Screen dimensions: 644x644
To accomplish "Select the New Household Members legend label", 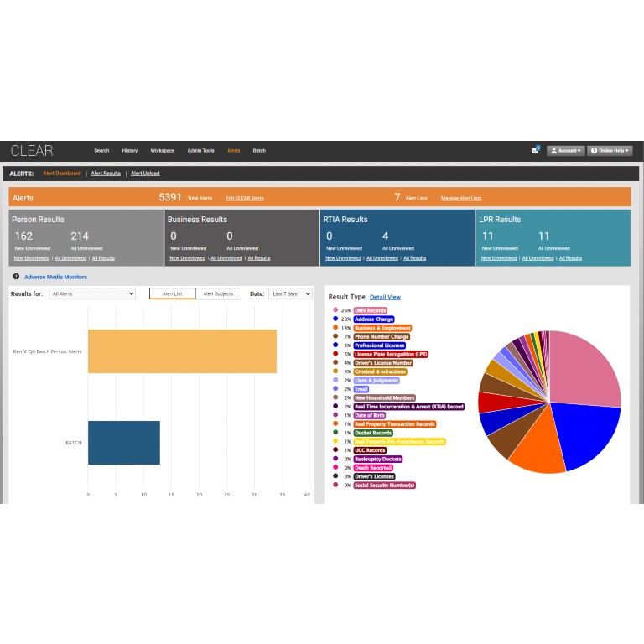I will tap(384, 398).
